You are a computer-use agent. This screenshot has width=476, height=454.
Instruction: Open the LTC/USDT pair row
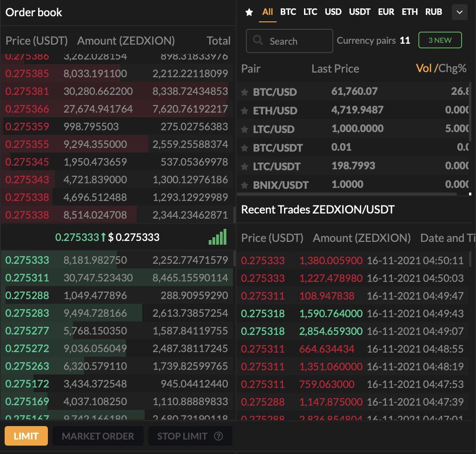coord(353,166)
